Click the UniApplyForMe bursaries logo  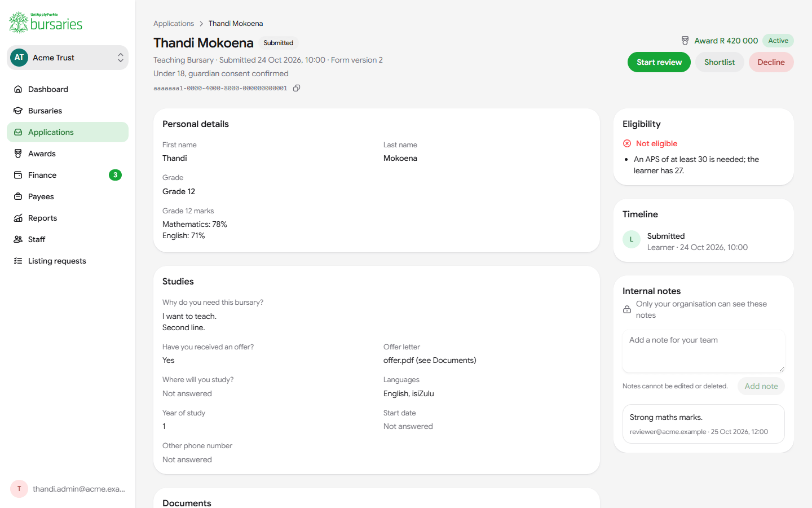point(46,23)
